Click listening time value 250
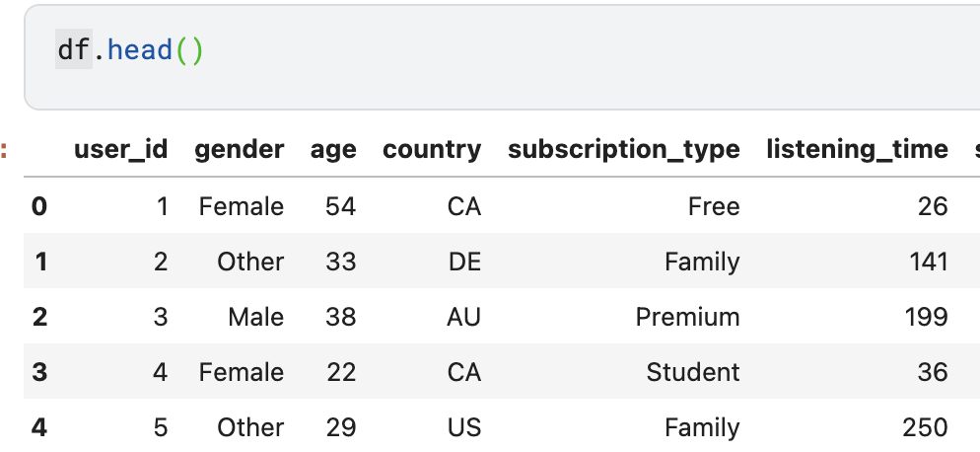The width and height of the screenshot is (980, 452). [925, 427]
